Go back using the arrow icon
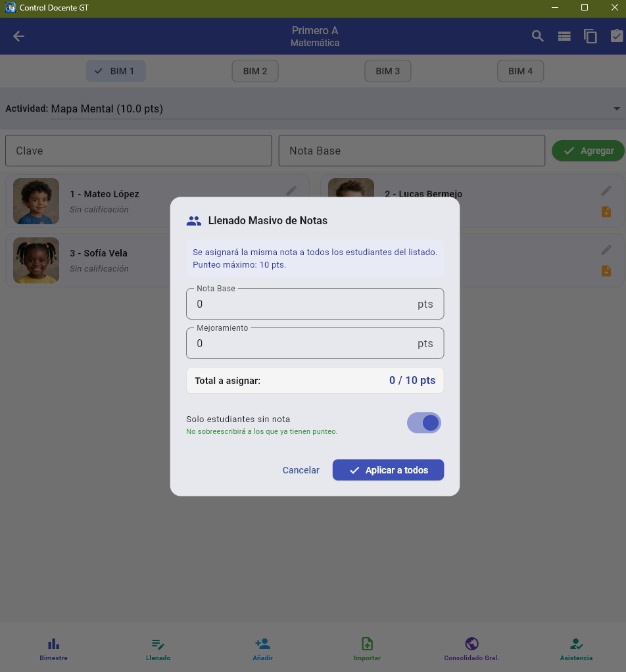This screenshot has height=672, width=626. click(18, 36)
